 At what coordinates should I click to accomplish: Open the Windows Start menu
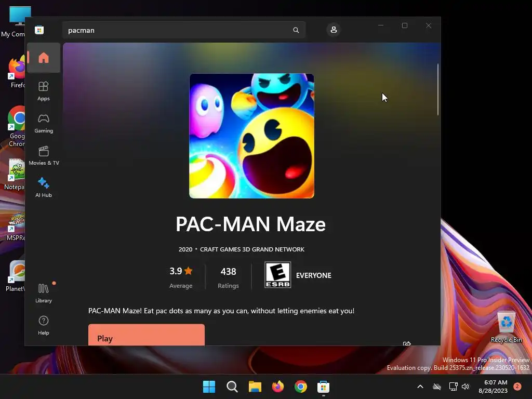[209, 387]
